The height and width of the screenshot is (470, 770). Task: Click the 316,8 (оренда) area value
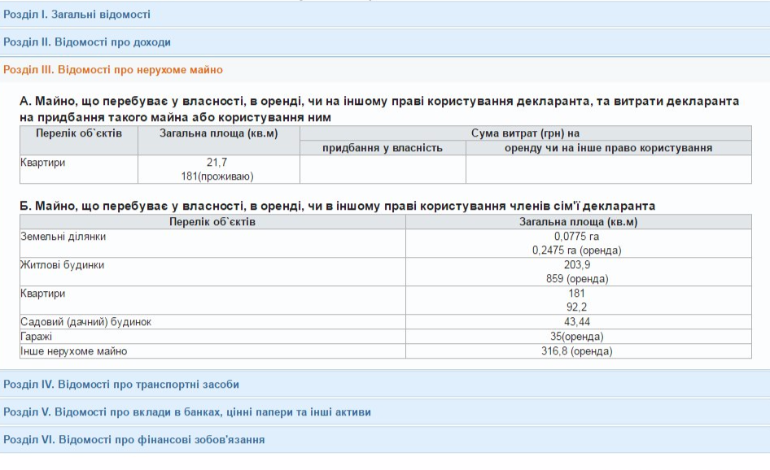pos(577,351)
